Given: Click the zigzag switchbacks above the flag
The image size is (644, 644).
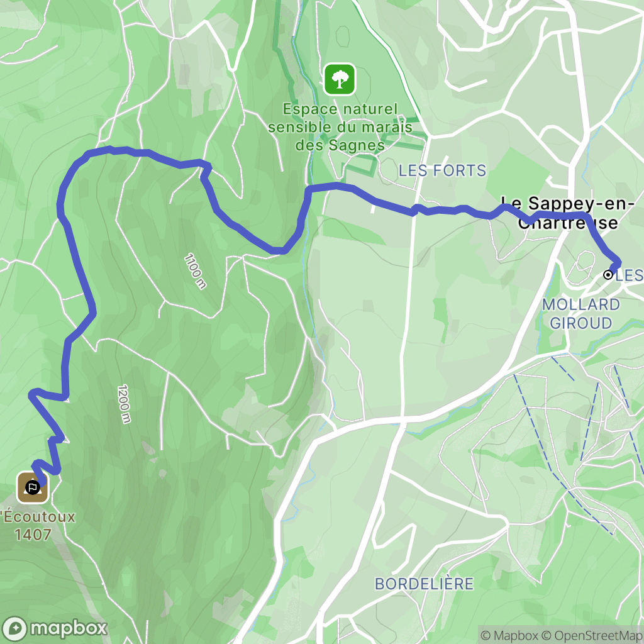Looking at the screenshot, I should click(47, 435).
